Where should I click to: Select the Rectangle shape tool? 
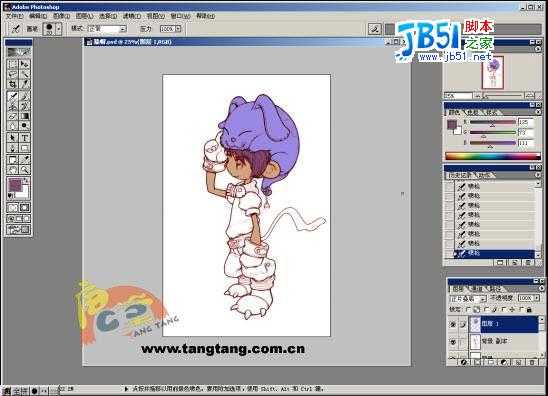tap(24, 148)
